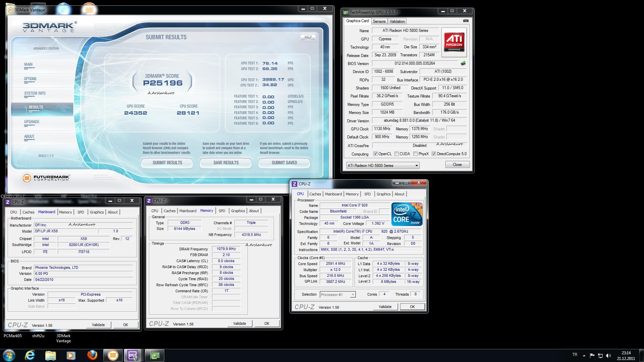
Task: Click the Driver Version field in GPU-Z
Action: click(419, 120)
